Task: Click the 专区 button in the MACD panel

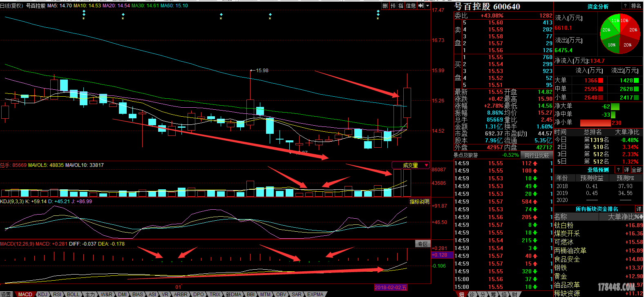Action: pyautogui.click(x=423, y=244)
